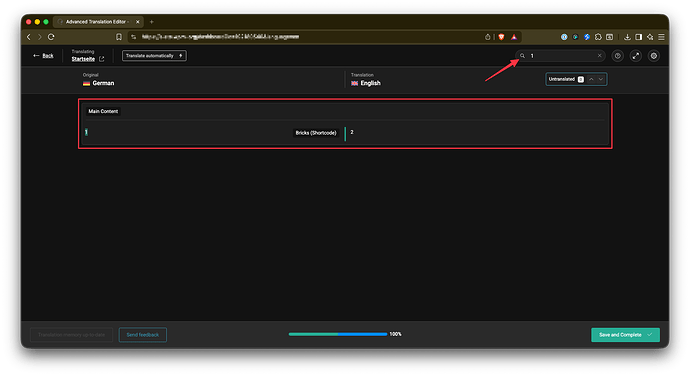Image resolution: width=690 pixels, height=375 pixels.
Task: Click the German flag icon
Action: click(x=86, y=83)
